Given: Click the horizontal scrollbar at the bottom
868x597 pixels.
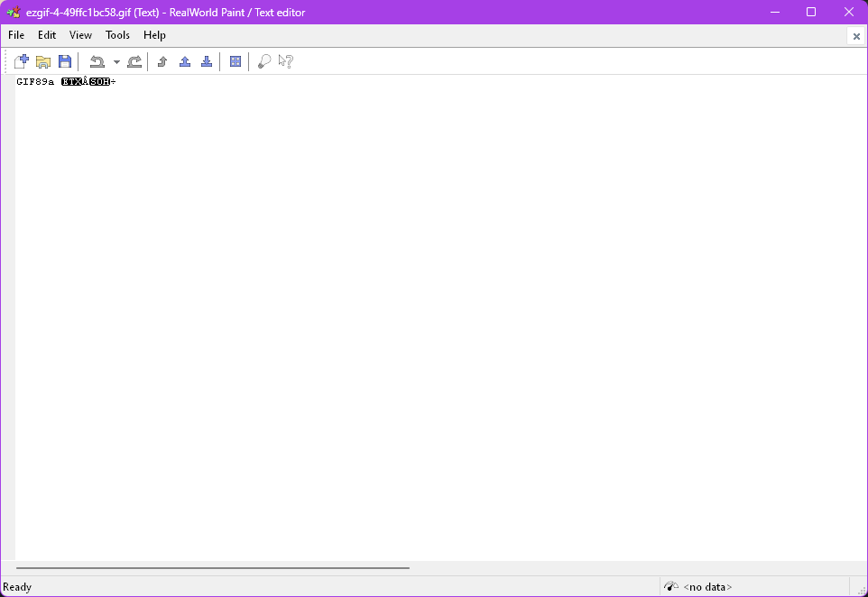Looking at the screenshot, I should pos(213,568).
